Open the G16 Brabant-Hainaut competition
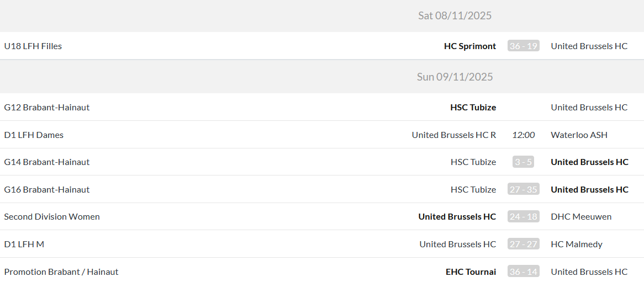 pyautogui.click(x=46, y=190)
